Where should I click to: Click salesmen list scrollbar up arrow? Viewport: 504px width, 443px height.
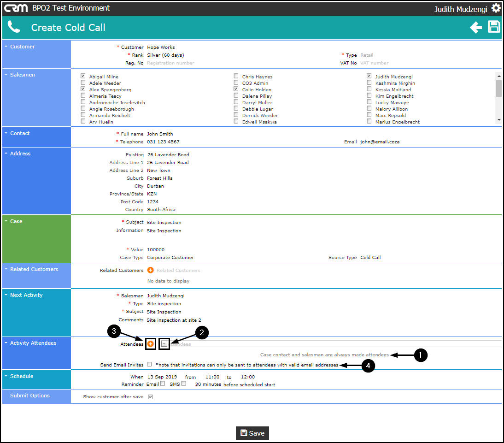point(499,76)
